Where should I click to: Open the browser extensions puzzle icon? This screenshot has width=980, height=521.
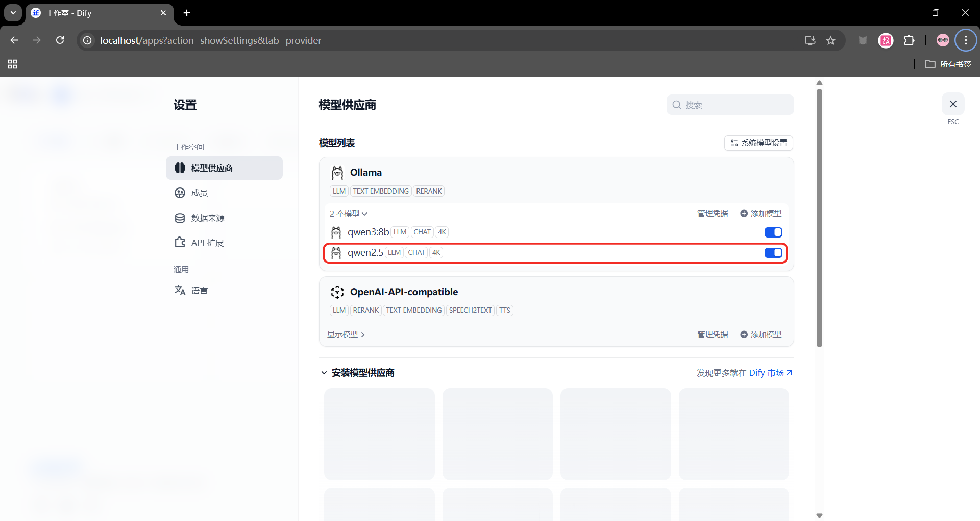click(x=909, y=40)
